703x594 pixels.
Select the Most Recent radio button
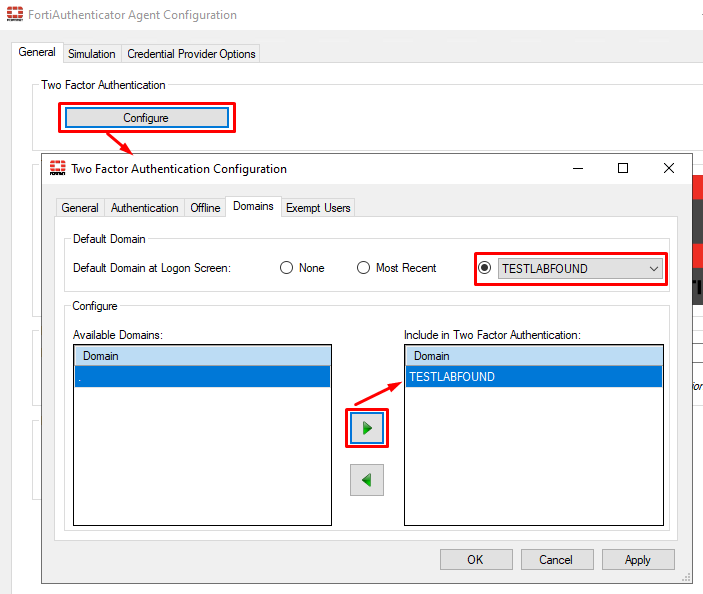363,268
